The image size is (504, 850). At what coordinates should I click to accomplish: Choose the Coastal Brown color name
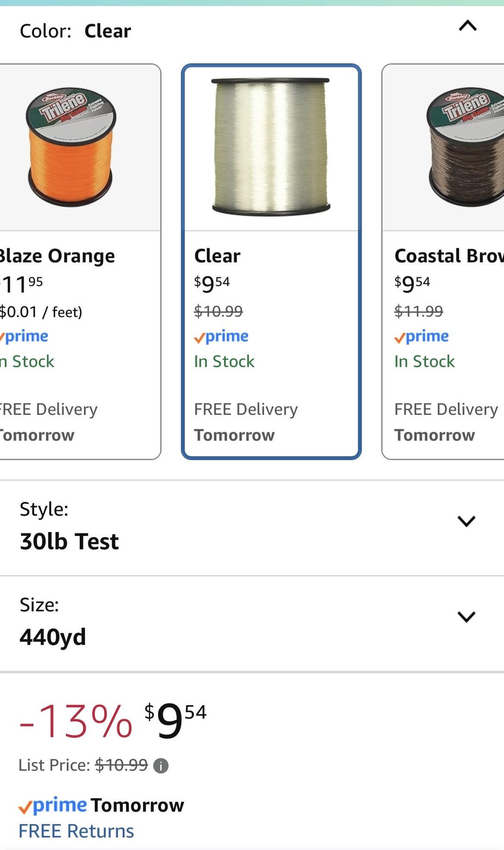coord(448,256)
